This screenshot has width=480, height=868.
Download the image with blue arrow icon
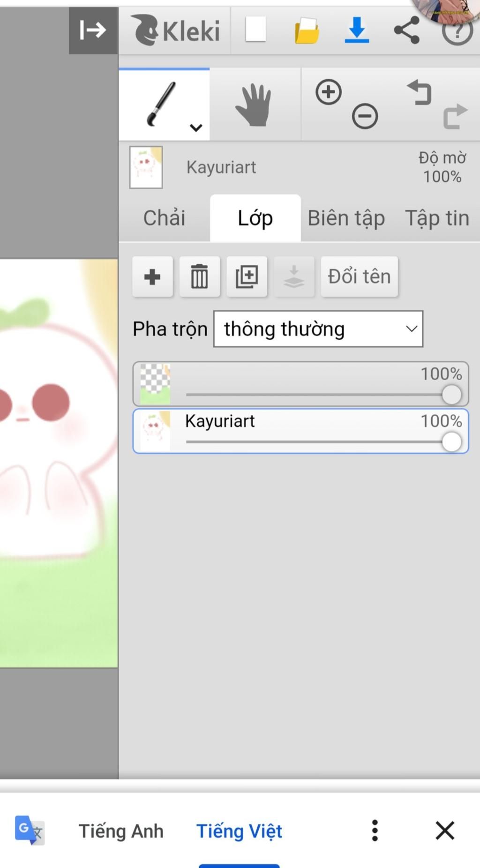pos(357,30)
